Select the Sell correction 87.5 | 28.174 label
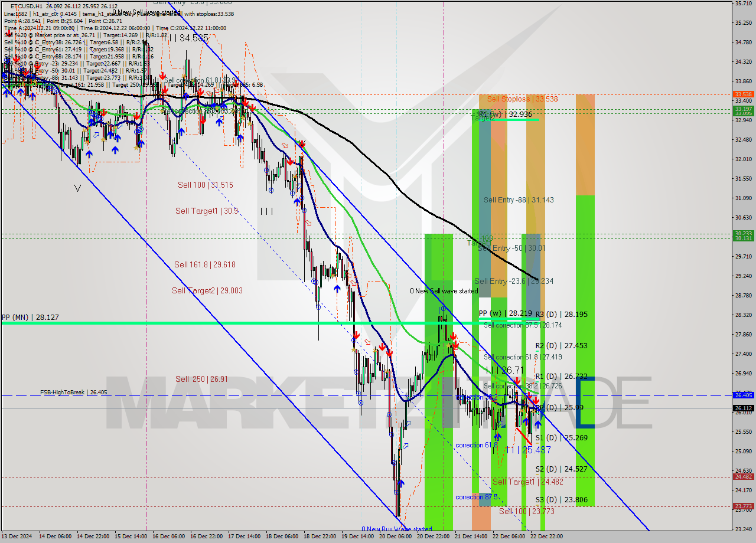Image resolution: width=756 pixels, height=543 pixels. pyautogui.click(x=523, y=325)
